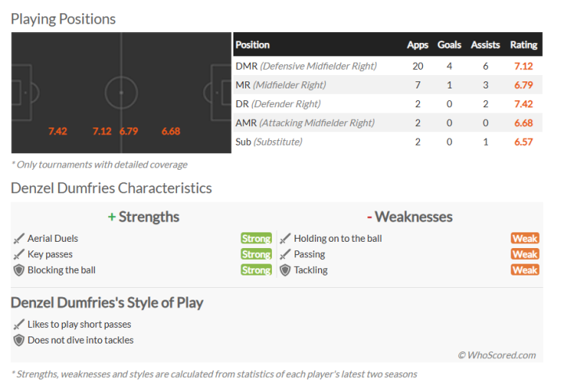Click the sword icon next to Key passes
Viewport: 564px width, 392px height.
tap(20, 254)
